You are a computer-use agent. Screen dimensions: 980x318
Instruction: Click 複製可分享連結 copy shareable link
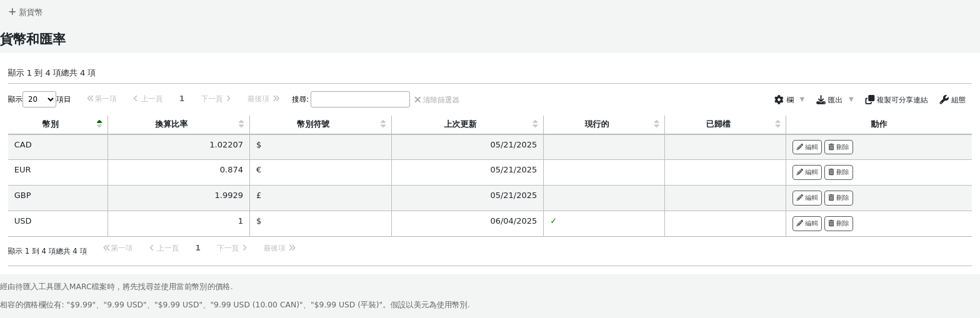(896, 100)
